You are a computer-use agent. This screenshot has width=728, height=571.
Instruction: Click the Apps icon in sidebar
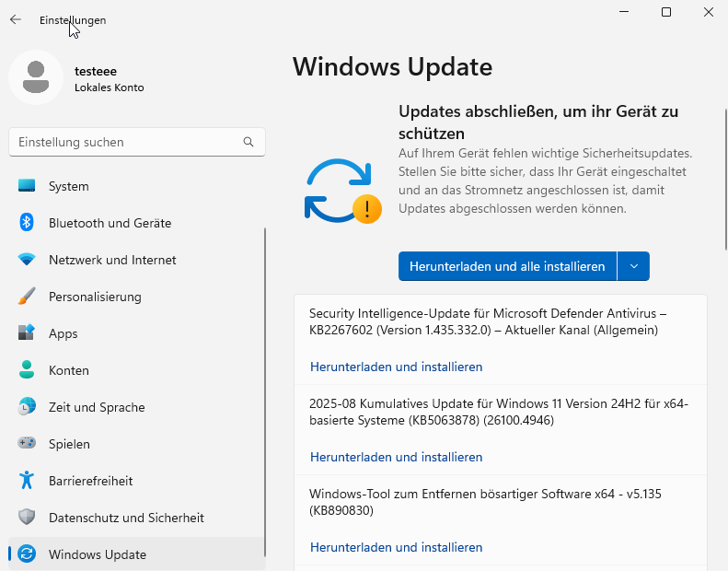[27, 333]
